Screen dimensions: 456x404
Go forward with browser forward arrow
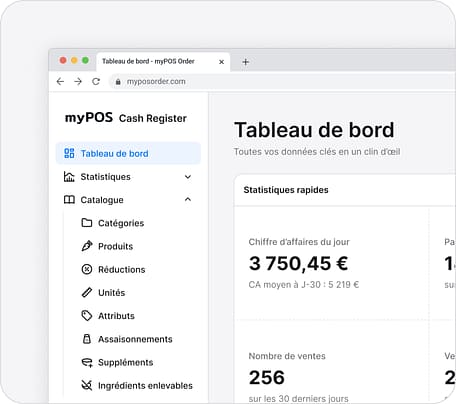(x=78, y=81)
